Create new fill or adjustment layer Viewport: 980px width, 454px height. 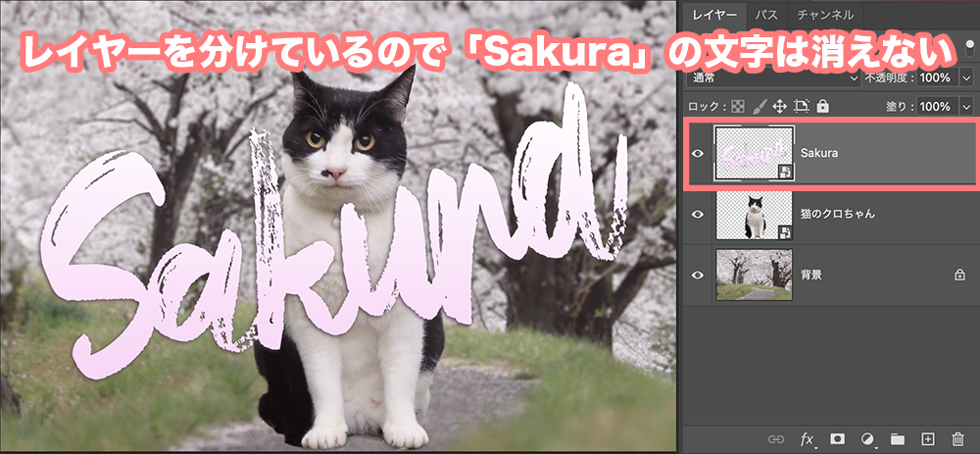point(867,438)
